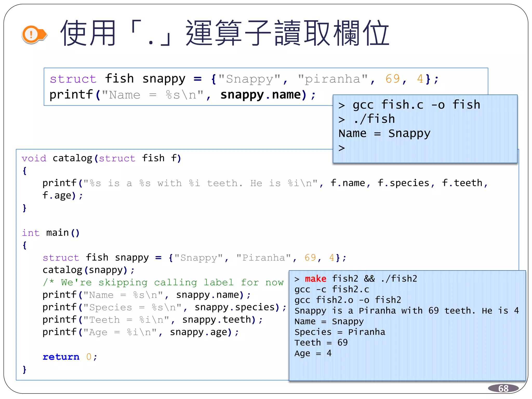The width and height of the screenshot is (532, 399).
Task: Click output 'Snappy is a Piranha with 69 teeth. He is 4'
Action: point(407,311)
